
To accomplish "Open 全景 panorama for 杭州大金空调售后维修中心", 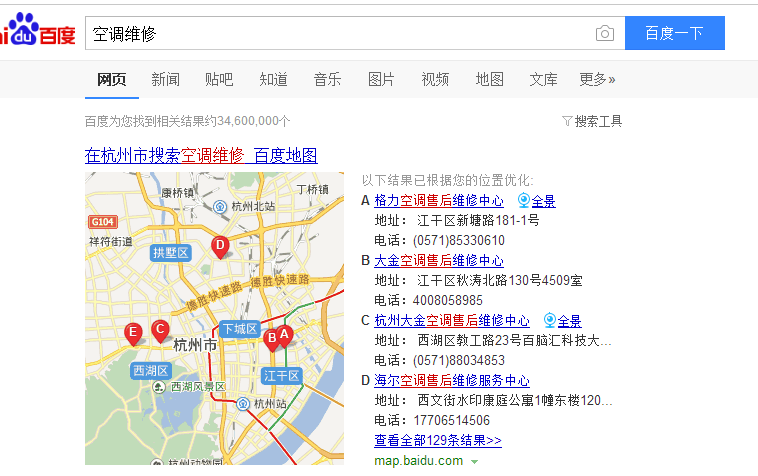I will pyautogui.click(x=562, y=320).
